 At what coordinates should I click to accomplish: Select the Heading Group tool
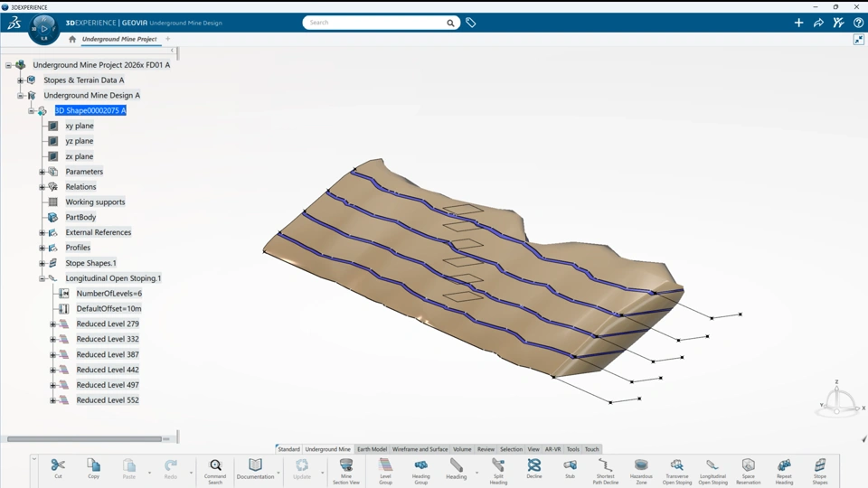click(x=420, y=472)
